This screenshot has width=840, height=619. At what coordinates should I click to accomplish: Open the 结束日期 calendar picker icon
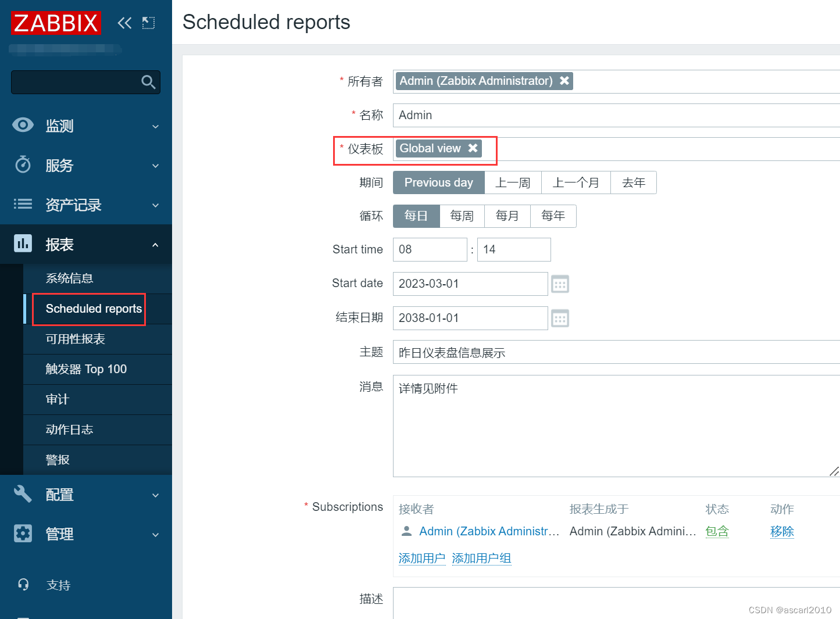click(559, 318)
